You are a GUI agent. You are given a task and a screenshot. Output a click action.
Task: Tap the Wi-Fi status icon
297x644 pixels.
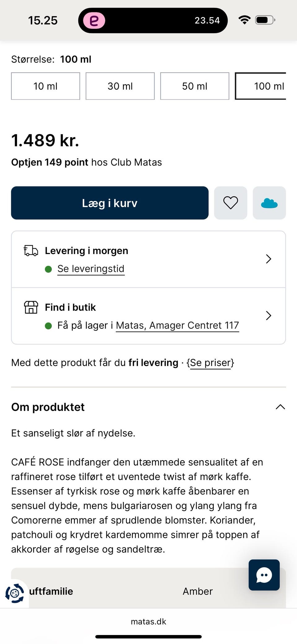pos(244,20)
